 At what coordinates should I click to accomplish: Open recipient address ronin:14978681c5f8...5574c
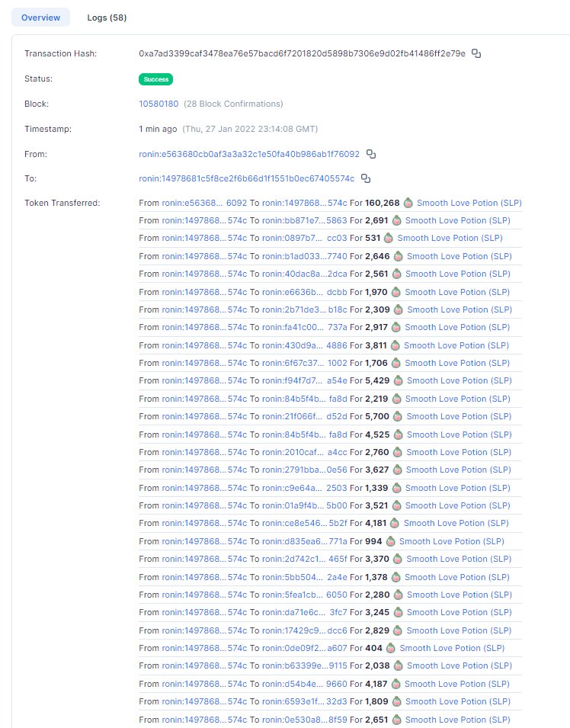point(246,178)
